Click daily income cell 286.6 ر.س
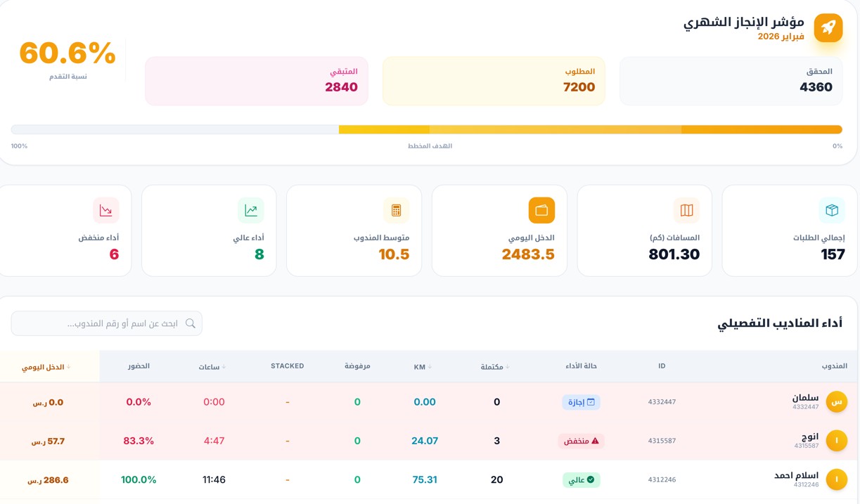The image size is (860, 504). click(x=48, y=480)
